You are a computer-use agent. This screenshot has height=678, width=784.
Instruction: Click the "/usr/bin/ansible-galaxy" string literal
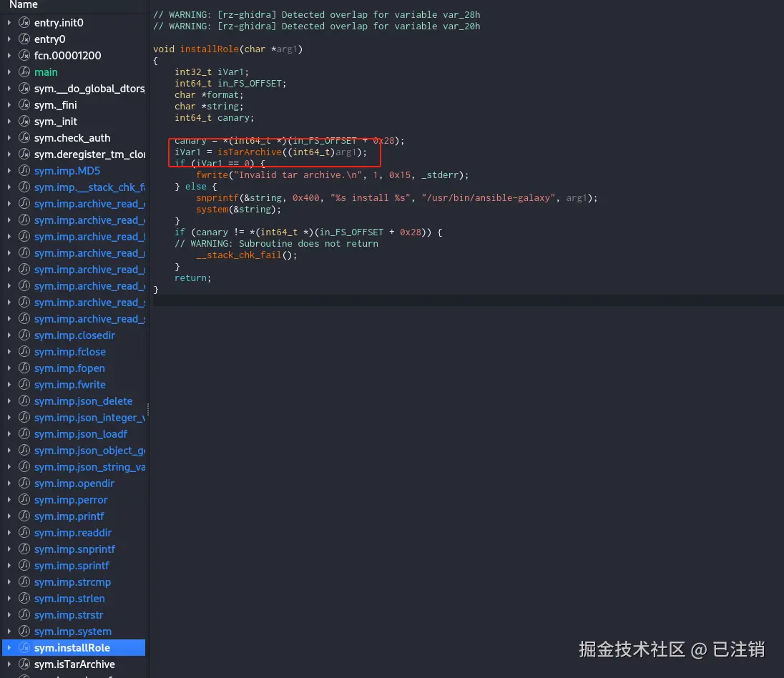(488, 198)
